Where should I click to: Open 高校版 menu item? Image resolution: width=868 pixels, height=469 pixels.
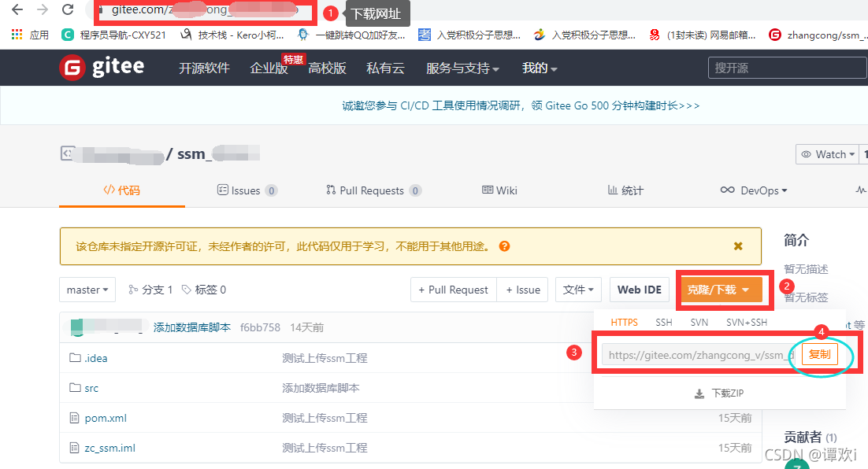(327, 68)
